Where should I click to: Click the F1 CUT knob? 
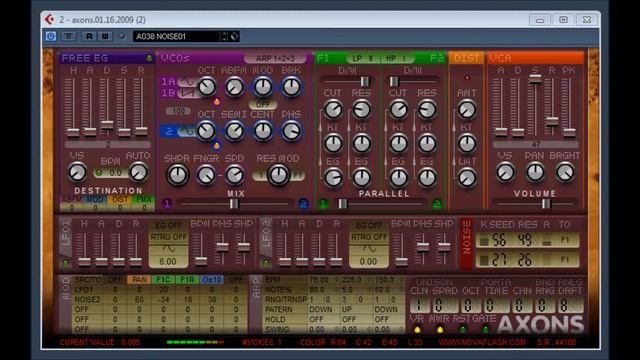(333, 109)
